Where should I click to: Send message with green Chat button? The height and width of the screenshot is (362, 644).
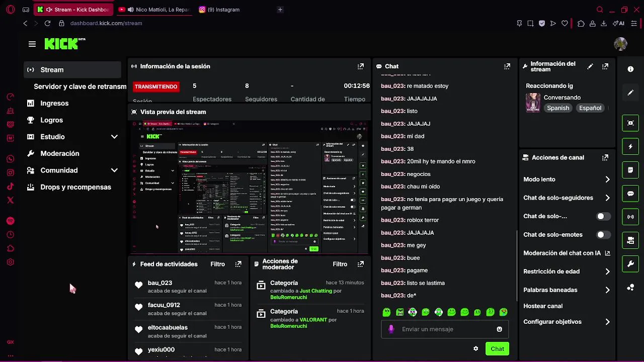pyautogui.click(x=497, y=349)
